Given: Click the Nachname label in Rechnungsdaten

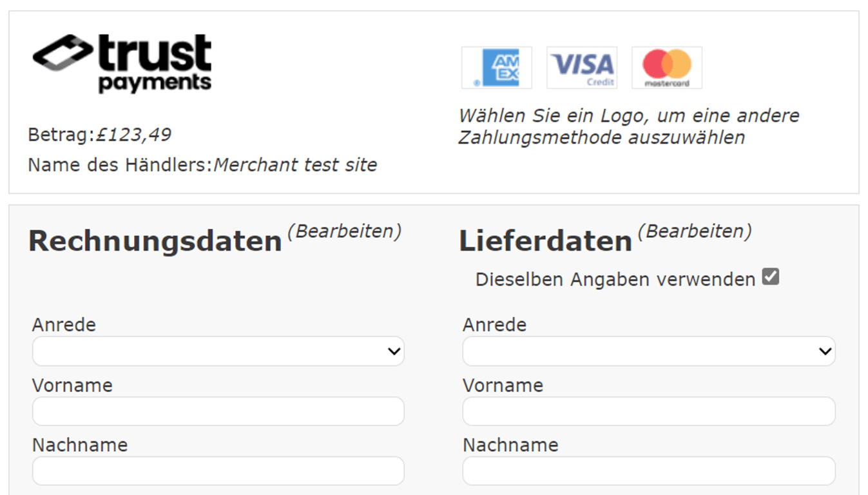Looking at the screenshot, I should [x=80, y=445].
